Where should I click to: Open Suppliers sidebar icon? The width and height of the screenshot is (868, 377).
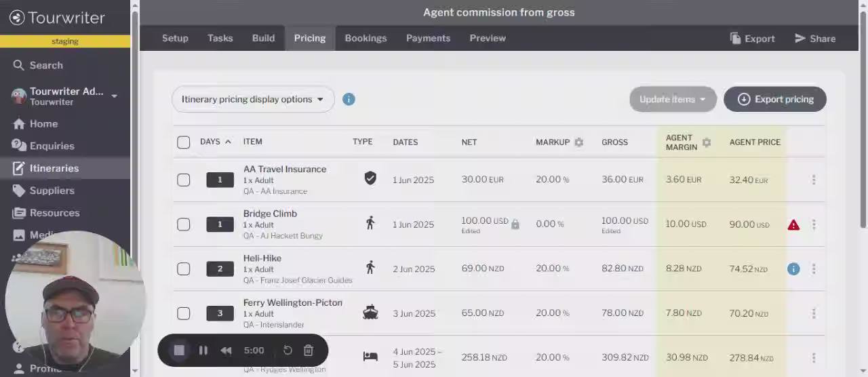18,191
